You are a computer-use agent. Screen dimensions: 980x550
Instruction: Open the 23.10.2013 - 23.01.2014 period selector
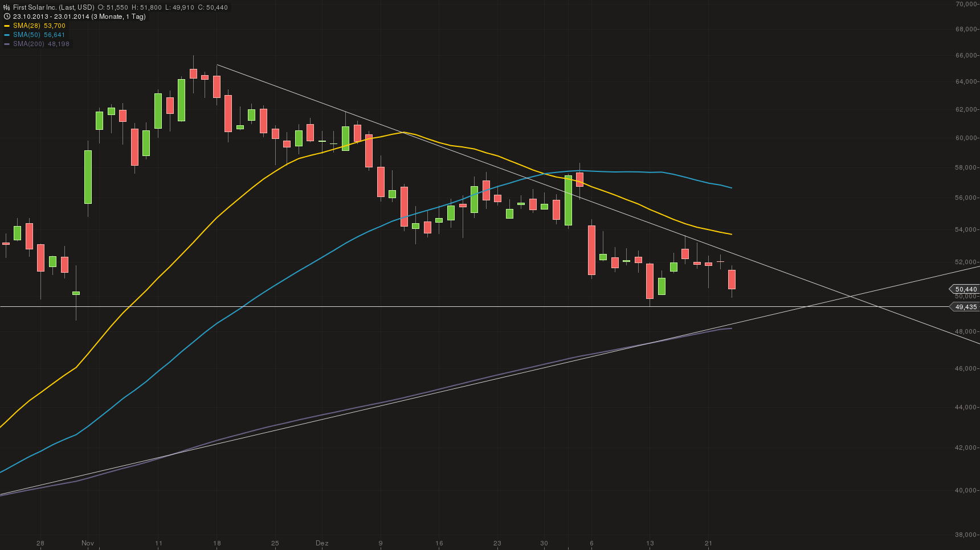click(x=51, y=17)
